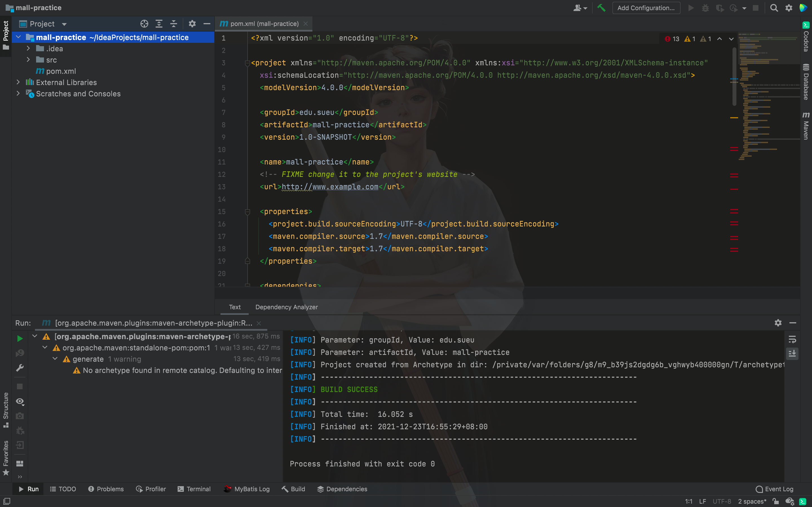Image resolution: width=812 pixels, height=507 pixels.
Task: Click the settings gear icon in Run panel
Action: (778, 323)
